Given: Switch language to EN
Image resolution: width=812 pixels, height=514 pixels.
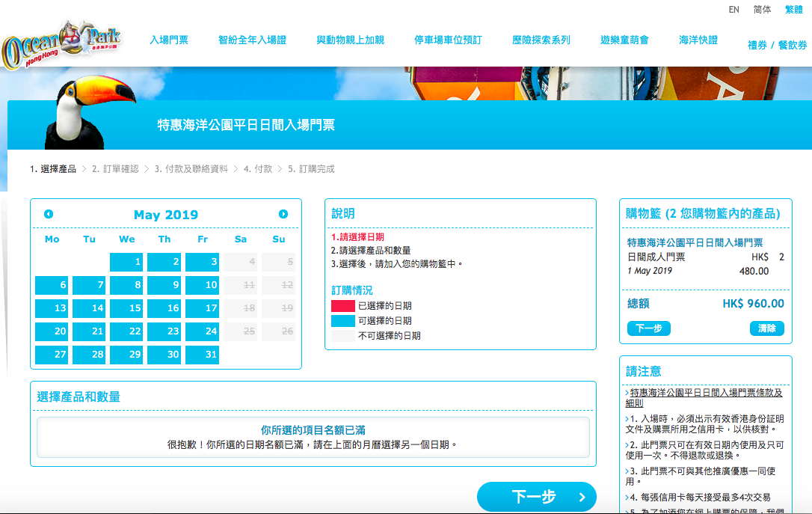Looking at the screenshot, I should pyautogui.click(x=733, y=9).
